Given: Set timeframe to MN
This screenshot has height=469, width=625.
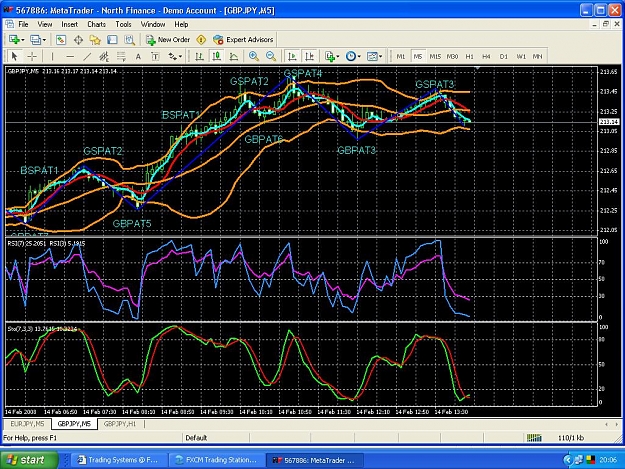Looking at the screenshot, I should pyautogui.click(x=537, y=57).
